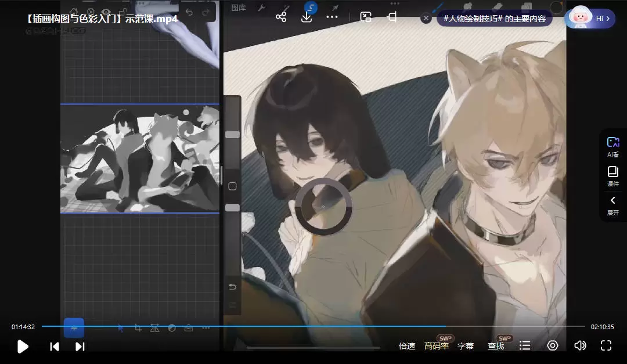The image size is (627, 364).
Task: Mute the video using the speaker icon
Action: pos(580,346)
